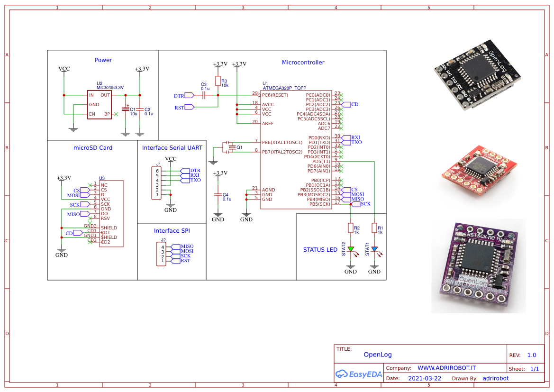The width and height of the screenshot is (554, 392).
Task: Select the R2 1k resistor symbol
Action: [351, 228]
